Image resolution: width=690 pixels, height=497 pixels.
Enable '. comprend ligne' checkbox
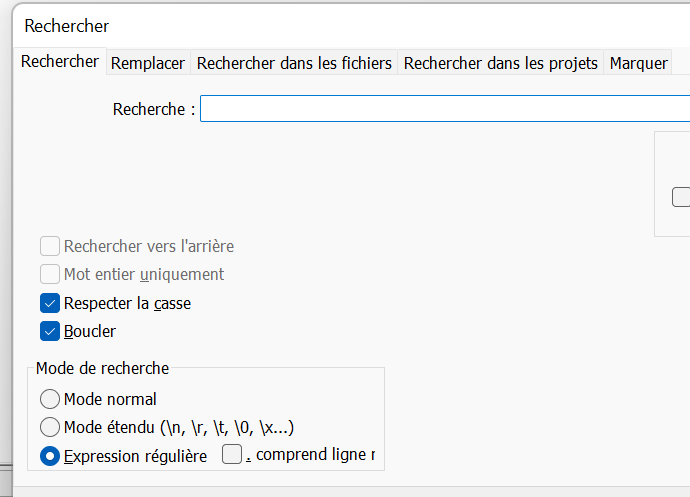tap(232, 456)
